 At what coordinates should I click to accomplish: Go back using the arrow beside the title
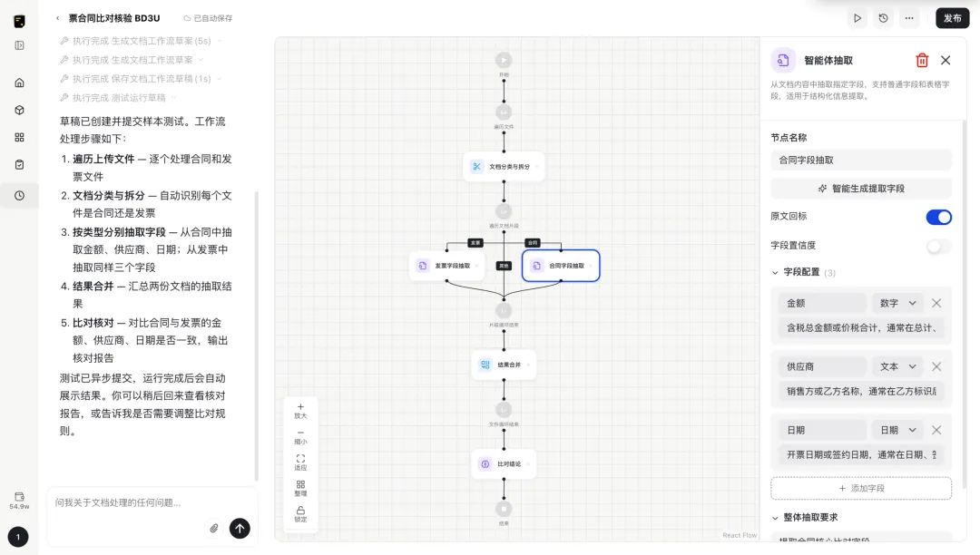(57, 18)
